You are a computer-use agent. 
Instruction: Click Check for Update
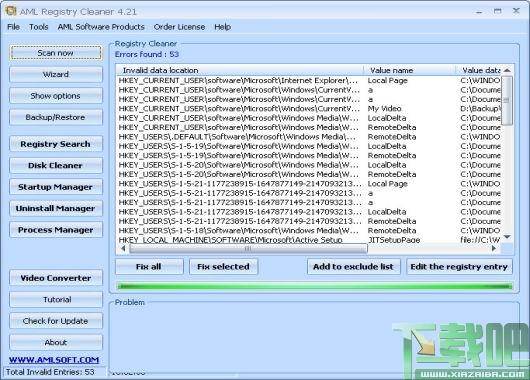56,321
